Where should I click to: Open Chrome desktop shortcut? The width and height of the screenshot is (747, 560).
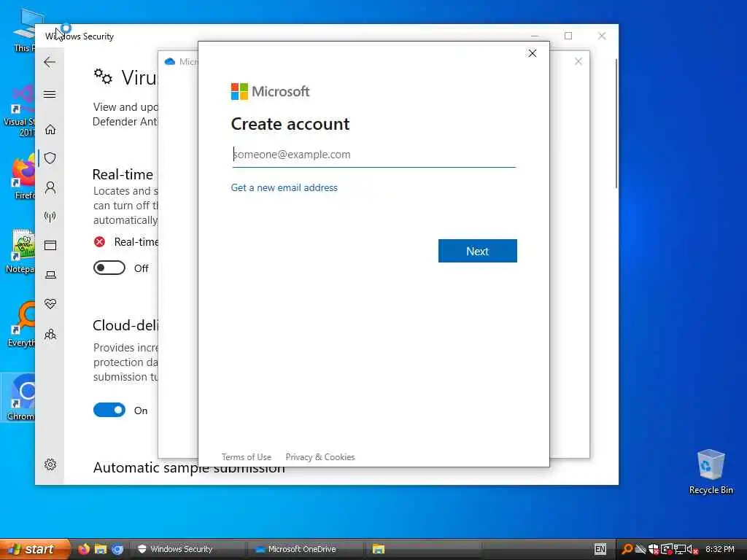pos(20,397)
